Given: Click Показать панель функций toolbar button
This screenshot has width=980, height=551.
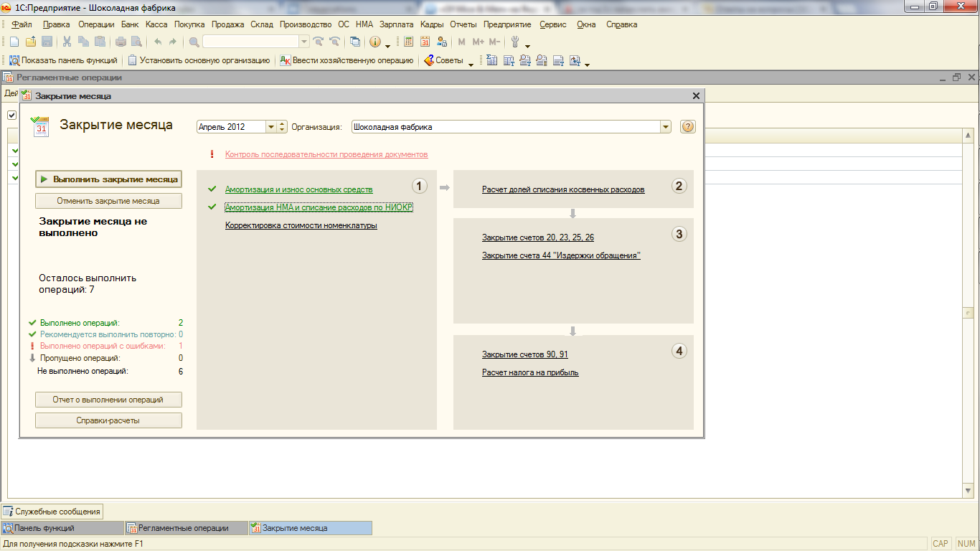Looking at the screenshot, I should coord(64,60).
